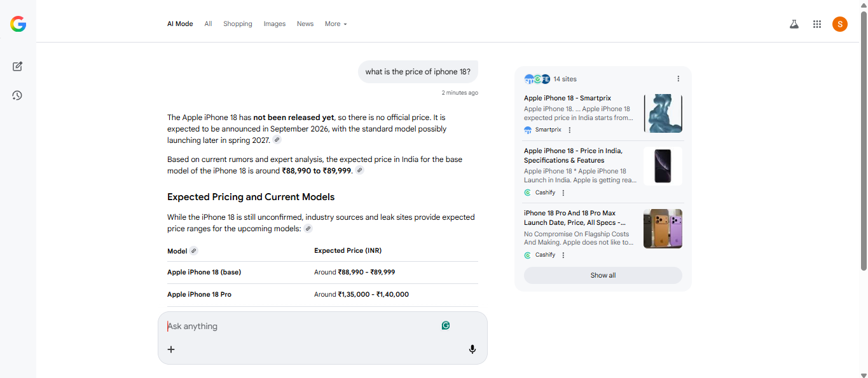The image size is (868, 378).
Task: Start a new search with edit icon
Action: [17, 66]
